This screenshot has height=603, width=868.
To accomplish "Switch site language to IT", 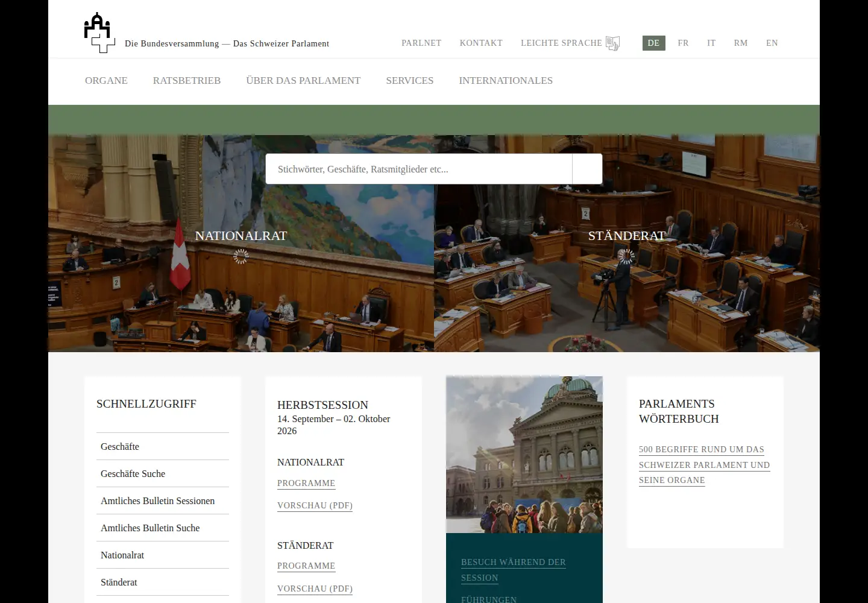I will (711, 43).
